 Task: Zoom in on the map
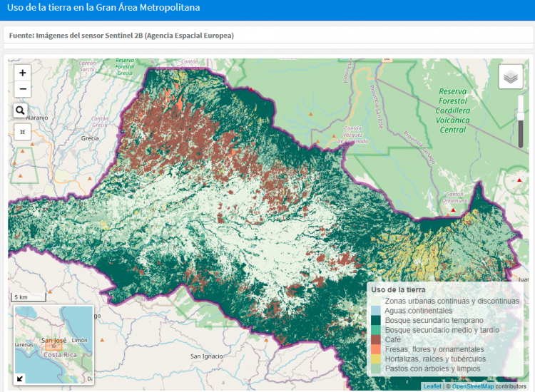(23, 73)
